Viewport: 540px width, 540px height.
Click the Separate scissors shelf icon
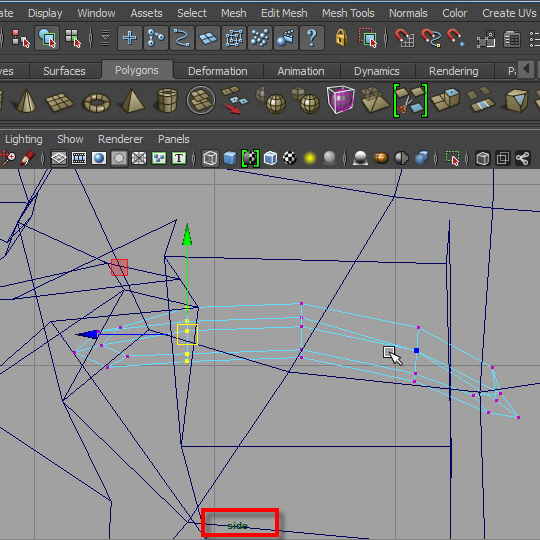pos(410,101)
